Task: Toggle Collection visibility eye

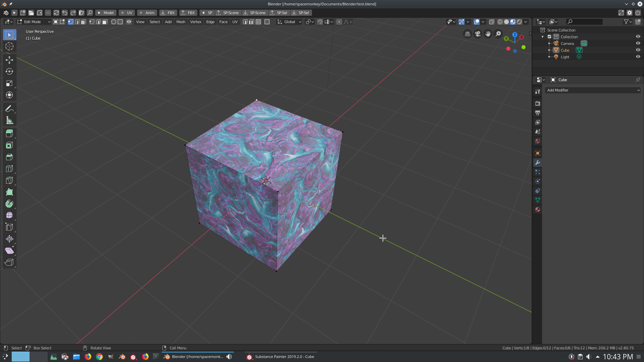Action: (x=638, y=37)
